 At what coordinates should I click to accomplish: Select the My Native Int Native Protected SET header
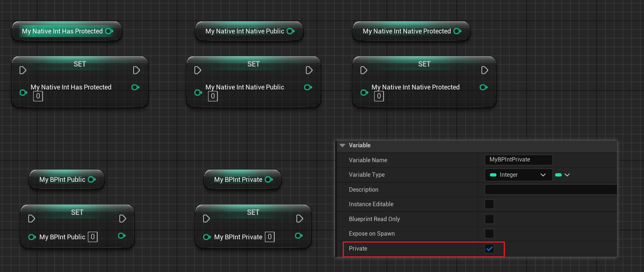(424, 64)
